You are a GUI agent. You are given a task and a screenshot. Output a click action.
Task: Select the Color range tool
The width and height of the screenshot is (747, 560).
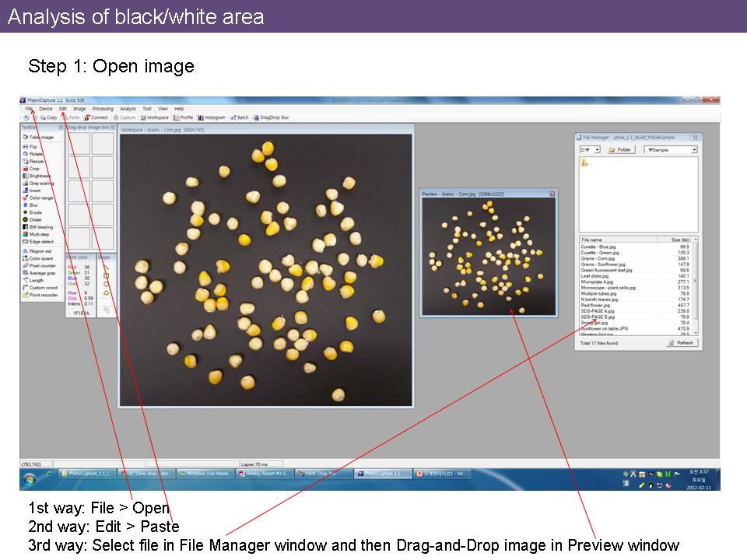[40, 198]
